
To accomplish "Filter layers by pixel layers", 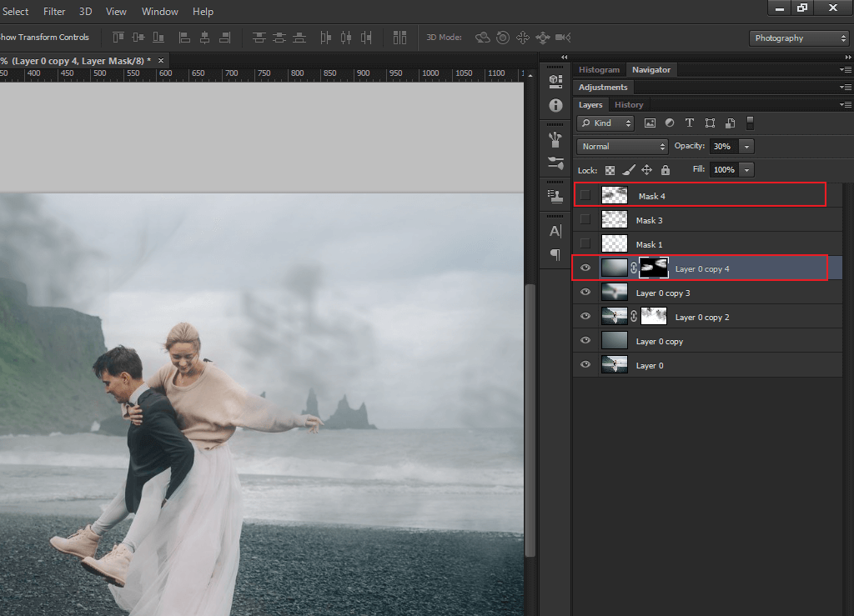I will 650,123.
